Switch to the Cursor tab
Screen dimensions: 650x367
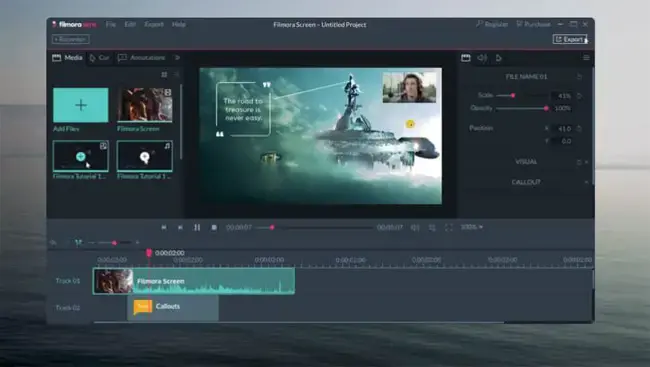(99, 58)
